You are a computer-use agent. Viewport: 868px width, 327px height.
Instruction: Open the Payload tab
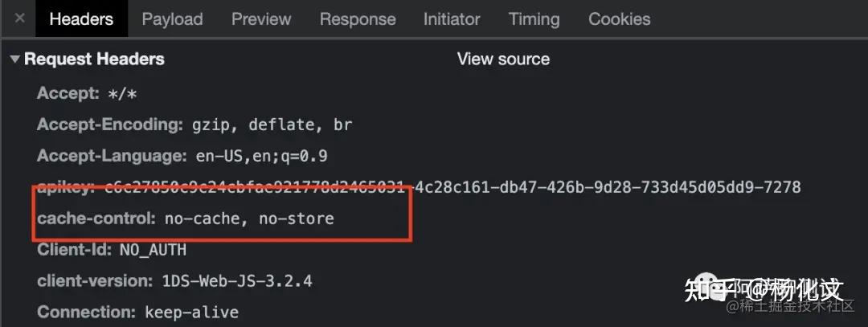coord(172,19)
